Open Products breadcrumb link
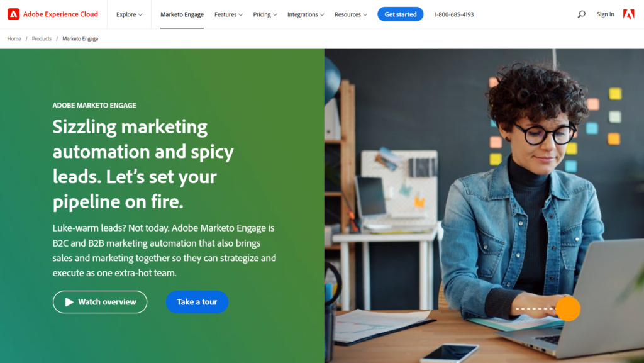The height and width of the screenshot is (363, 644). pos(42,38)
